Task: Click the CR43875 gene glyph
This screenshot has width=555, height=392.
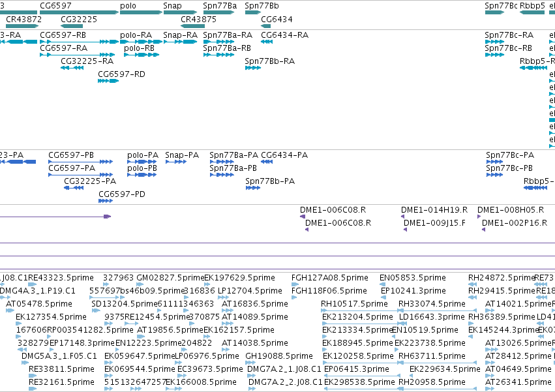Action: pyautogui.click(x=192, y=26)
